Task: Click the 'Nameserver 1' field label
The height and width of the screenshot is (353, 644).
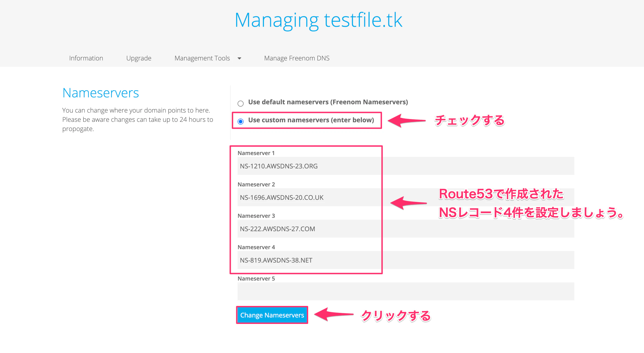Action: pyautogui.click(x=256, y=153)
